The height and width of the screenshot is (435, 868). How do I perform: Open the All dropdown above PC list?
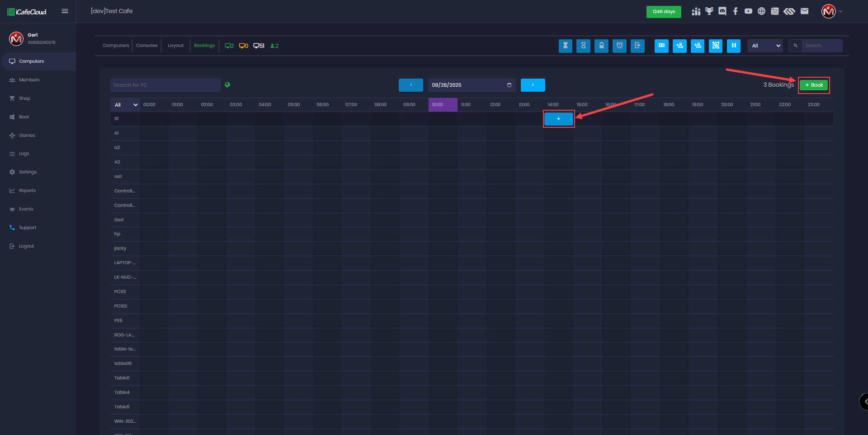pos(125,105)
